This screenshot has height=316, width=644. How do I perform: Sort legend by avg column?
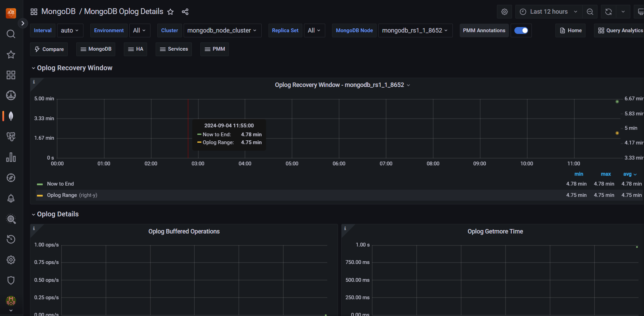[630, 174]
